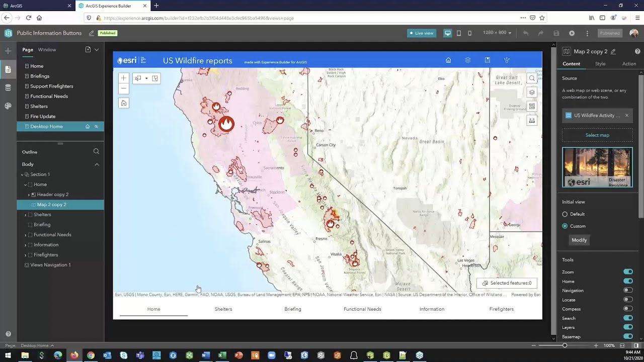Switch to mobile phone device view icon
Screen dimensions: 644x362
click(470, 33)
